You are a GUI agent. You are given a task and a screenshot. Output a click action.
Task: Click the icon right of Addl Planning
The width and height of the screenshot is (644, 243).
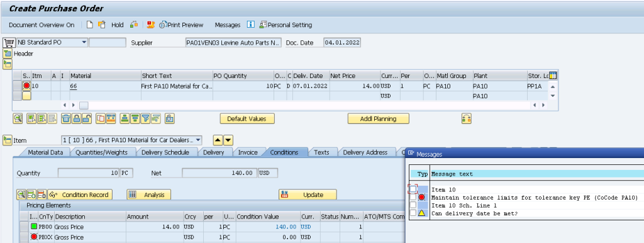466,119
